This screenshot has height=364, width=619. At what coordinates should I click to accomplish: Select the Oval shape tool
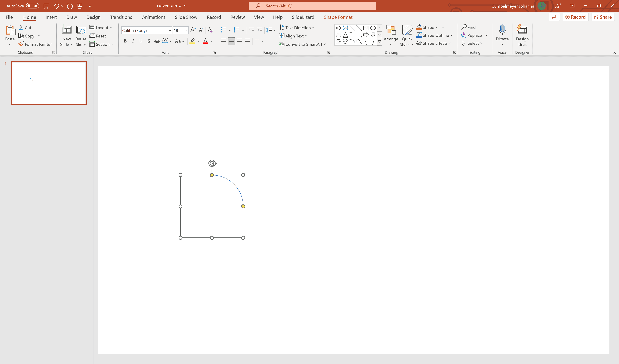click(373, 28)
